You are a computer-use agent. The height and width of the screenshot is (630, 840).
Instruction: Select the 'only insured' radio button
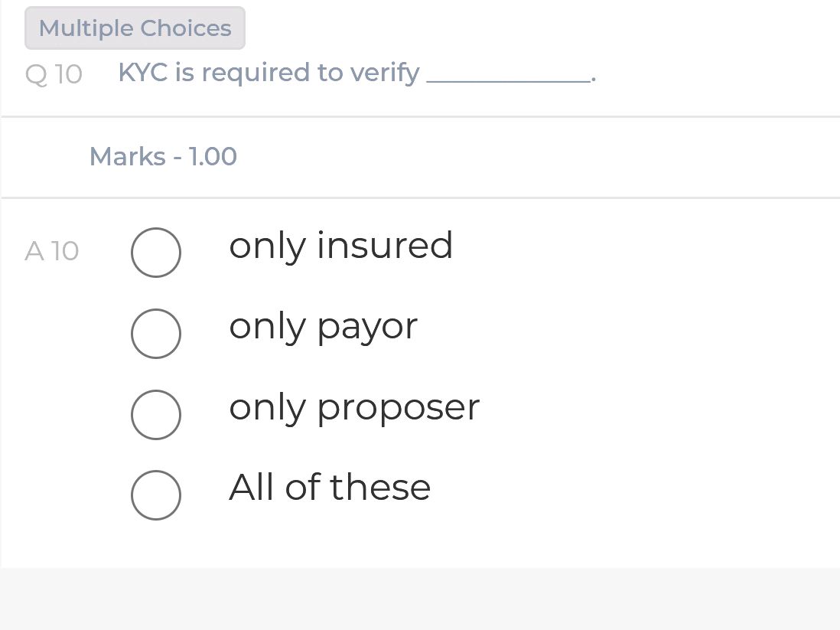[x=156, y=253]
